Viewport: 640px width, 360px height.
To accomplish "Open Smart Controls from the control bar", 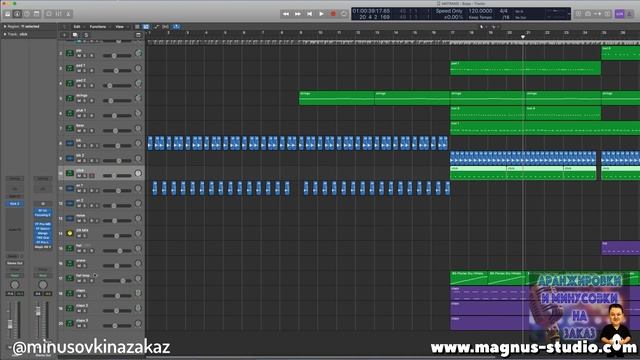I will click(x=49, y=14).
